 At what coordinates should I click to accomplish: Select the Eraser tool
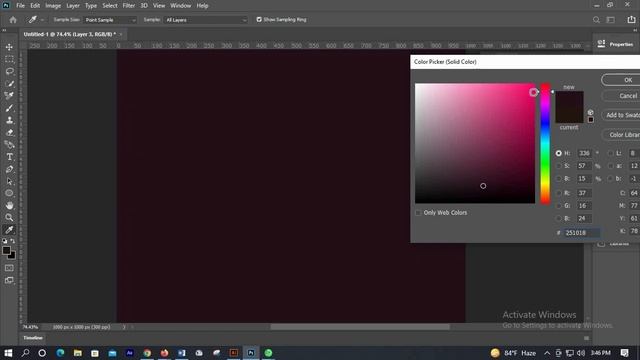(x=9, y=132)
